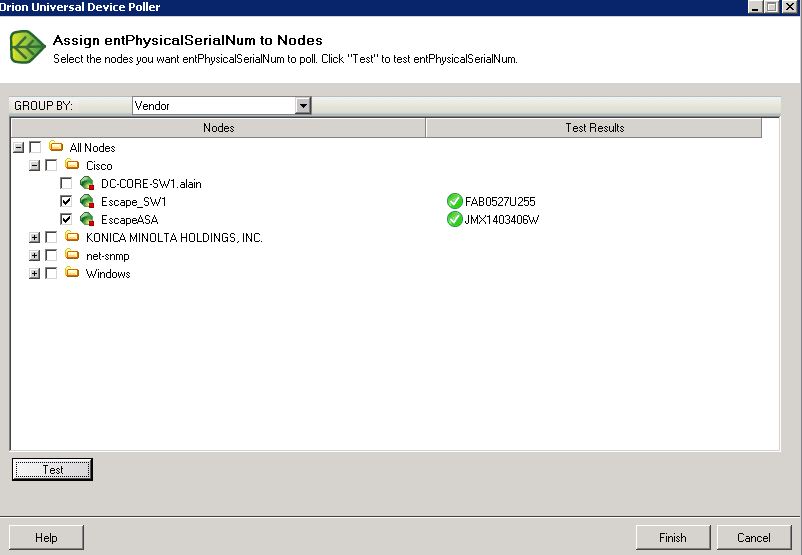Viewport: 802px width, 555px height.
Task: Click the FAB0527U255 test result text
Action: pos(500,202)
